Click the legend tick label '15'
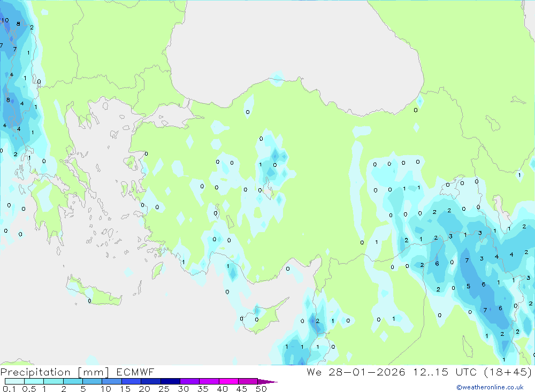 125,389
